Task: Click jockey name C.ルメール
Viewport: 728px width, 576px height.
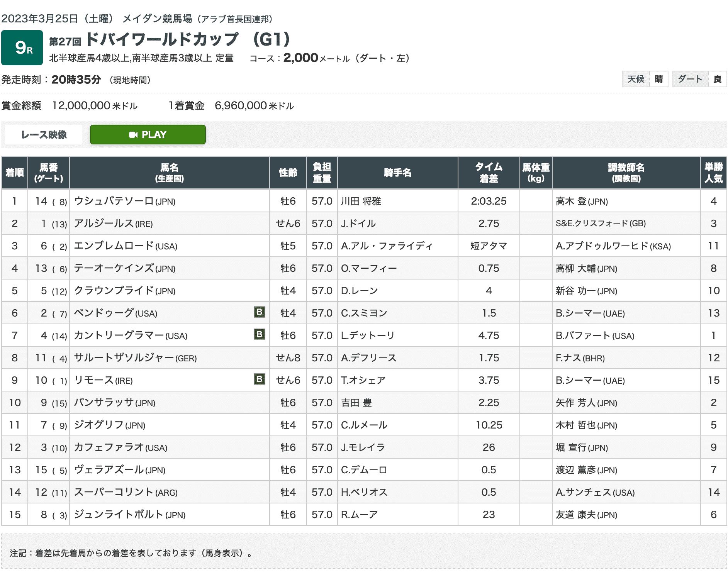Action: tap(364, 425)
